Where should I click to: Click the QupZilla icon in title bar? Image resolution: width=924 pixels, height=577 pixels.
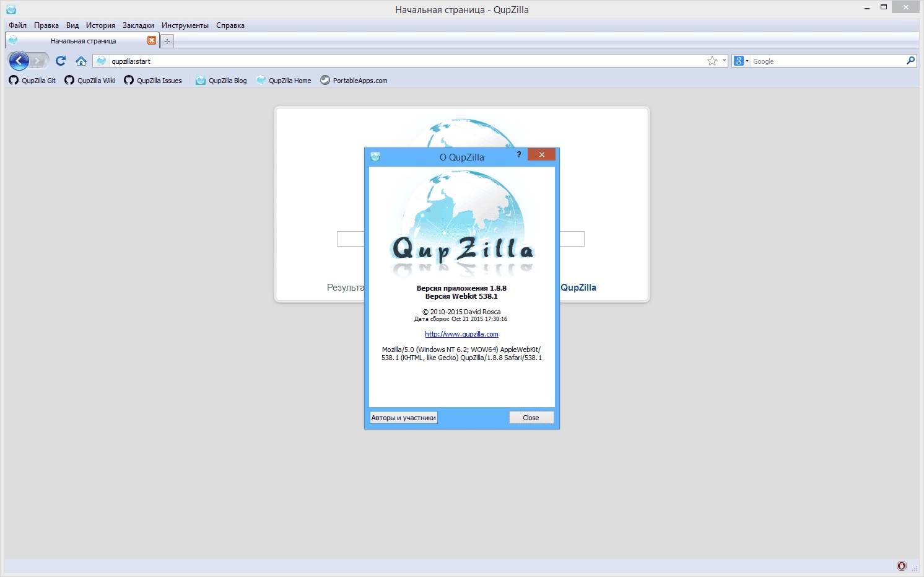click(11, 9)
